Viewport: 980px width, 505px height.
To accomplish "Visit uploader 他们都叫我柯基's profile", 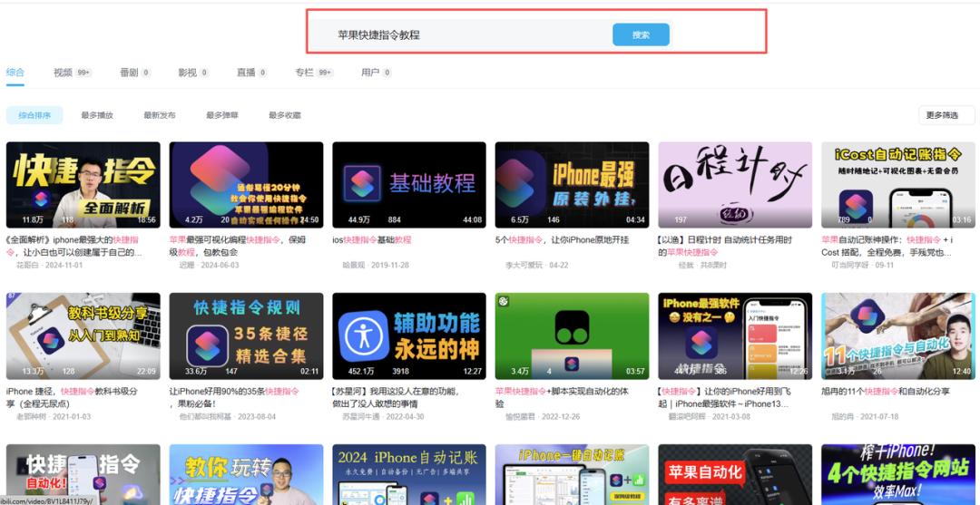I will (x=204, y=416).
